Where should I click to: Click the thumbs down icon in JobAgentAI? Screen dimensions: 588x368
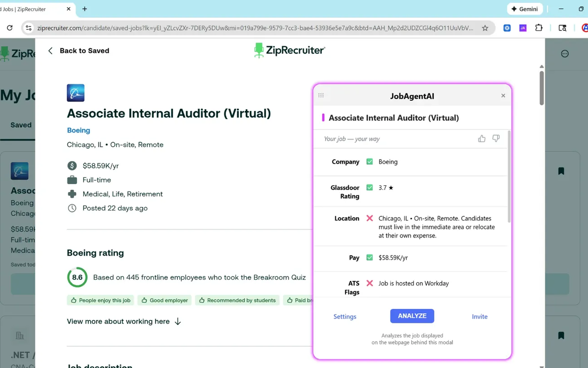(496, 138)
